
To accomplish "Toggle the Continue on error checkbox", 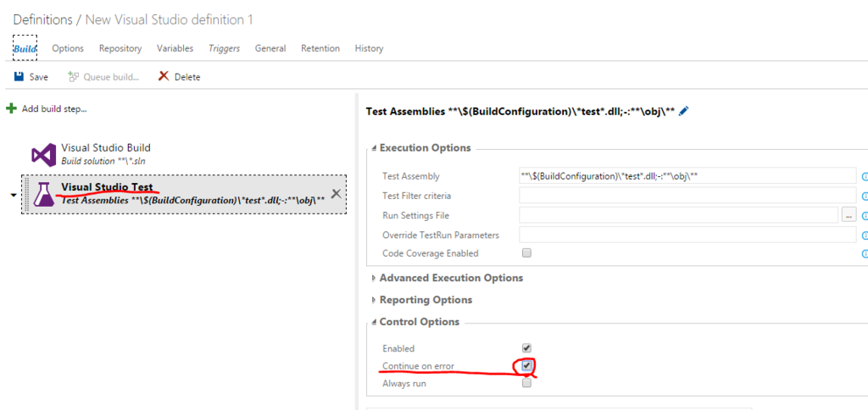I will pos(526,366).
